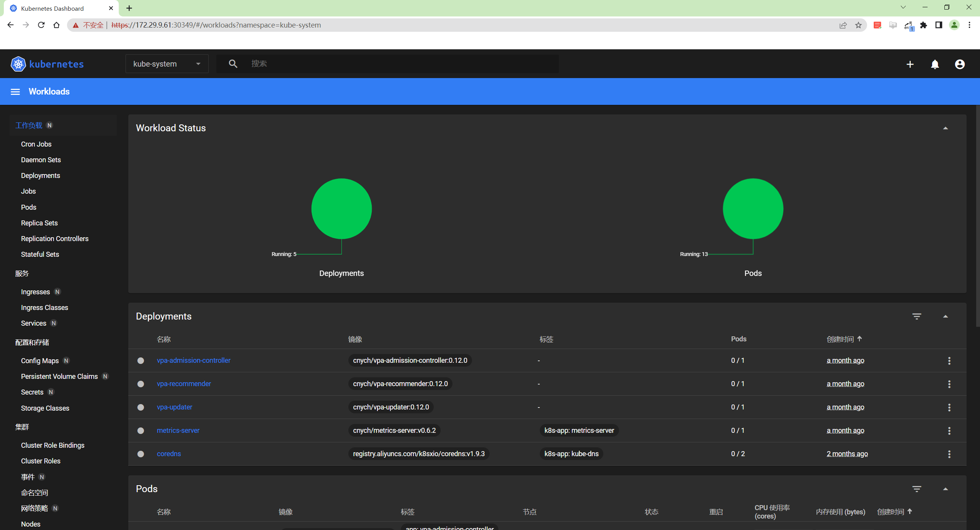Open actions menu for vpa-recommender

point(949,384)
